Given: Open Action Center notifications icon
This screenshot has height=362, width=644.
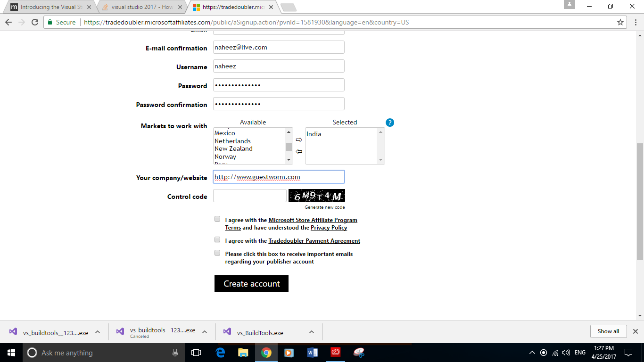Looking at the screenshot, I should coord(628,353).
